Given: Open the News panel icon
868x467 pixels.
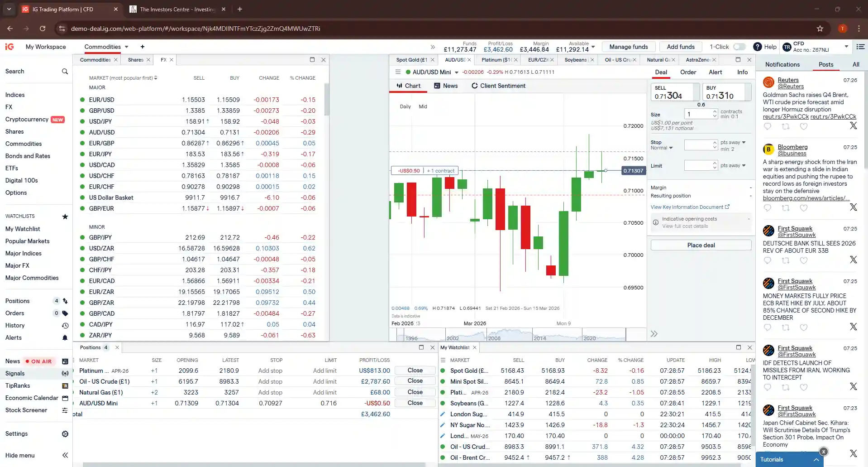Looking at the screenshot, I should (x=65, y=361).
